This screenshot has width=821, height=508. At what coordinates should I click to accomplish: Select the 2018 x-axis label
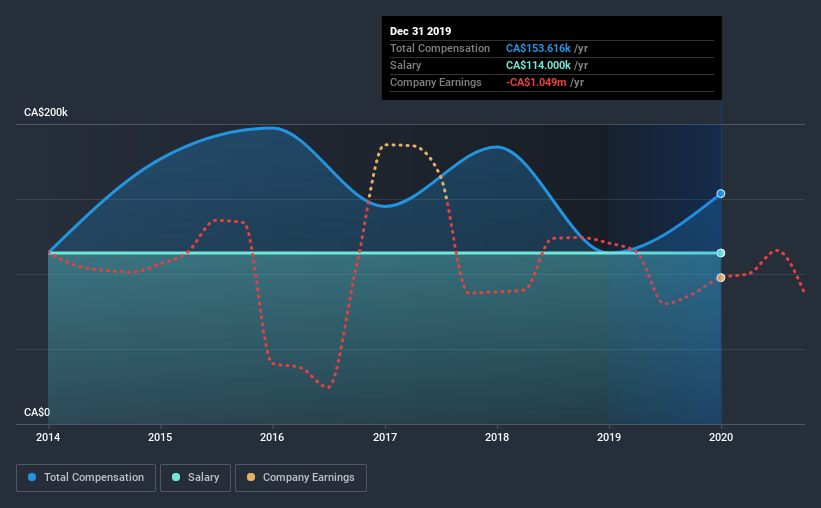pos(497,437)
